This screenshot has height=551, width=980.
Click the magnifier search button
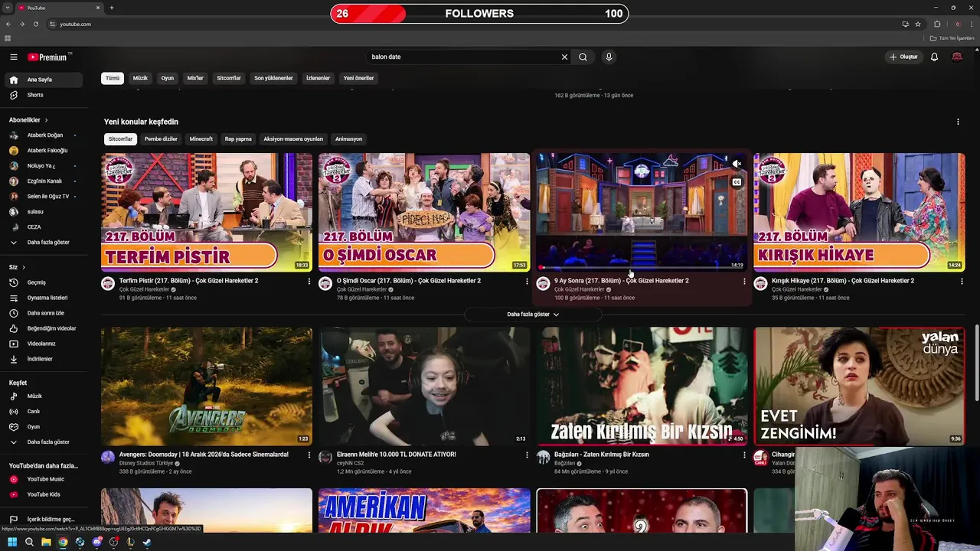[583, 57]
